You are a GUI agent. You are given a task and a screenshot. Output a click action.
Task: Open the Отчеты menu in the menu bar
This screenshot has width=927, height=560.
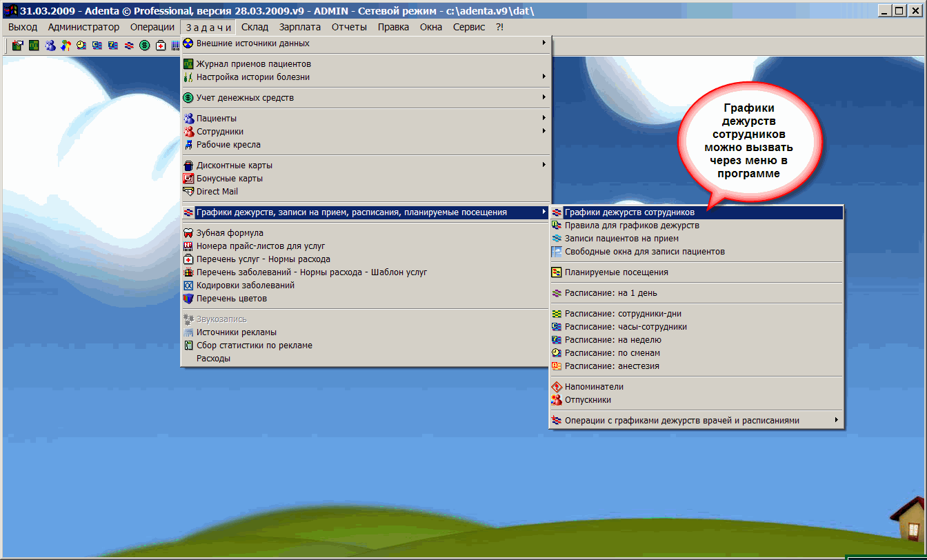349,27
